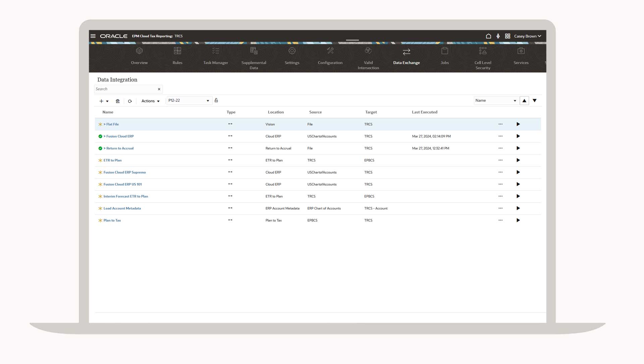The height and width of the screenshot is (364, 644).
Task: Sort list in descending order
Action: [535, 101]
